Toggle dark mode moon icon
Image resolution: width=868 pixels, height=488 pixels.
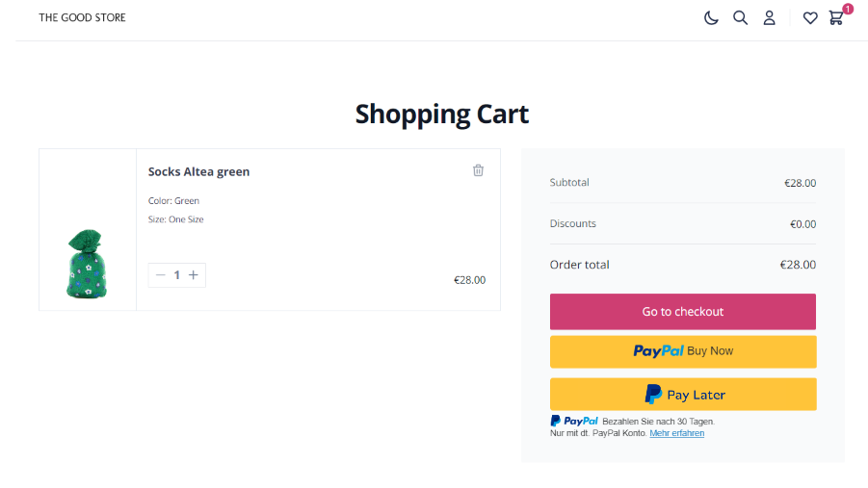(x=711, y=17)
